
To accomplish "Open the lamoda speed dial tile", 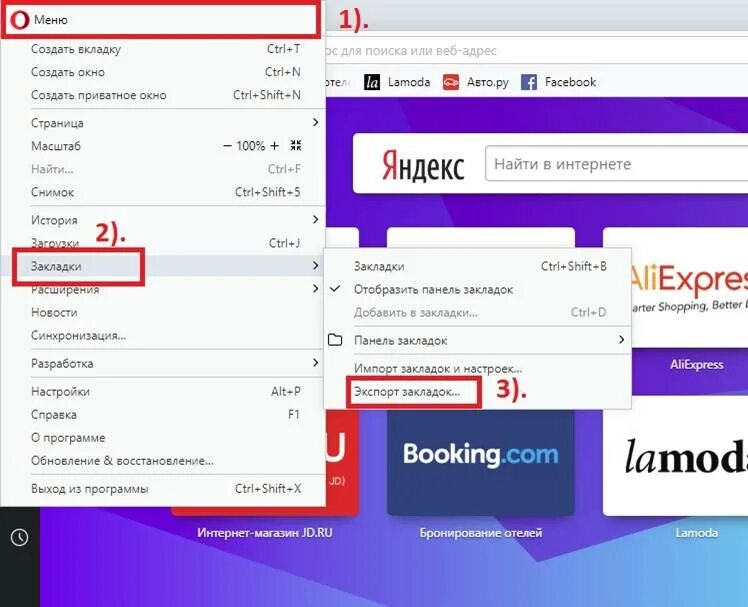I will pos(675,456).
